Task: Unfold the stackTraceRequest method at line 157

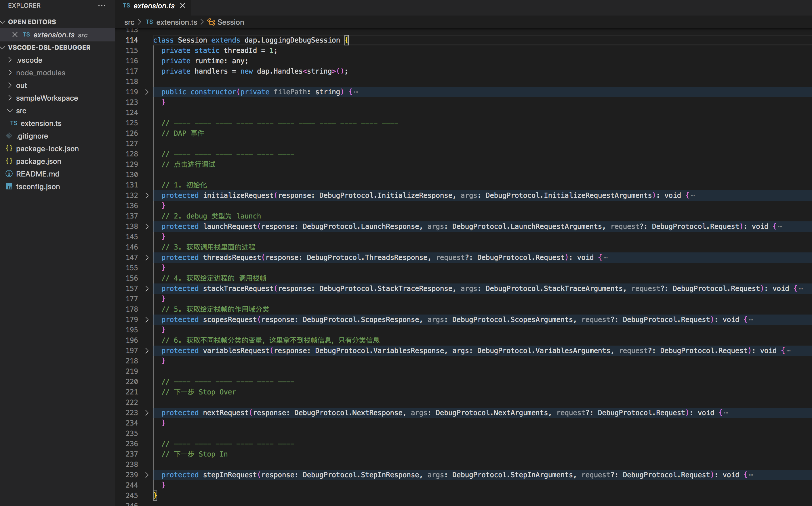Action: click(147, 288)
